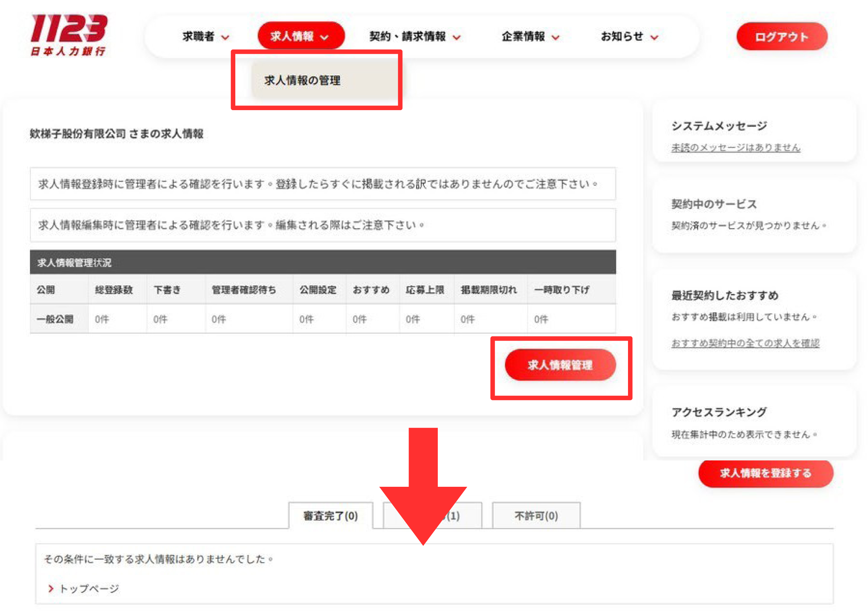Click the トップページ red arrow icon

click(51, 588)
